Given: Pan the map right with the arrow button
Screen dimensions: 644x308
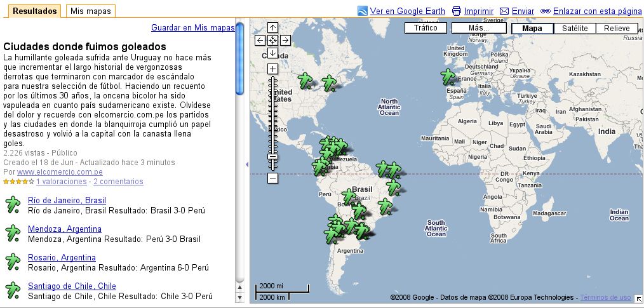Looking at the screenshot, I should tap(285, 40).
